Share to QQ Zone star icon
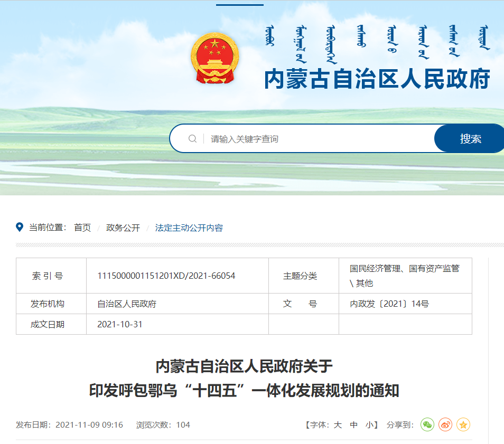504x444 pixels. point(463,424)
